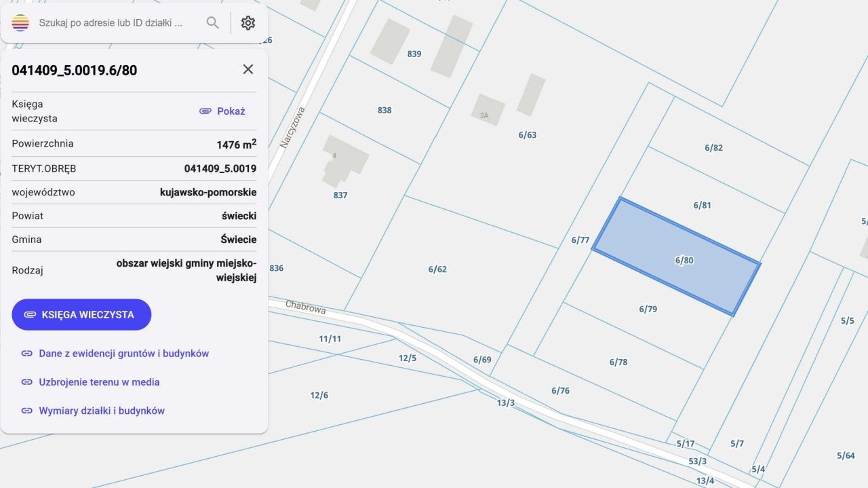
Task: Focus the address or parcel ID search field
Action: point(111,23)
